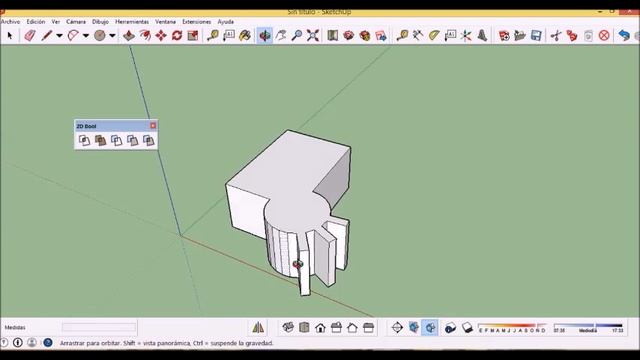Open the Arc tool dropdown arrow
640x360 pixels.
coord(86,36)
